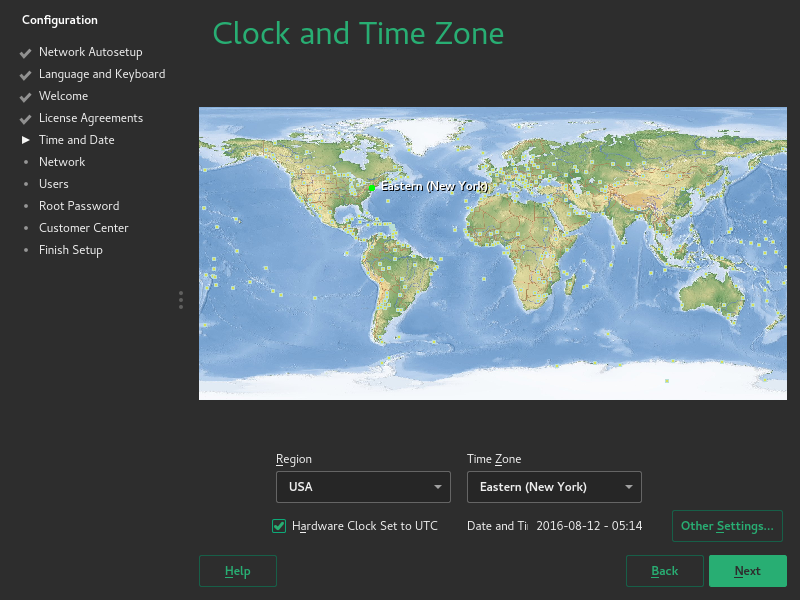This screenshot has width=800, height=600.
Task: Open the Region dropdown showing USA
Action: pyautogui.click(x=363, y=486)
